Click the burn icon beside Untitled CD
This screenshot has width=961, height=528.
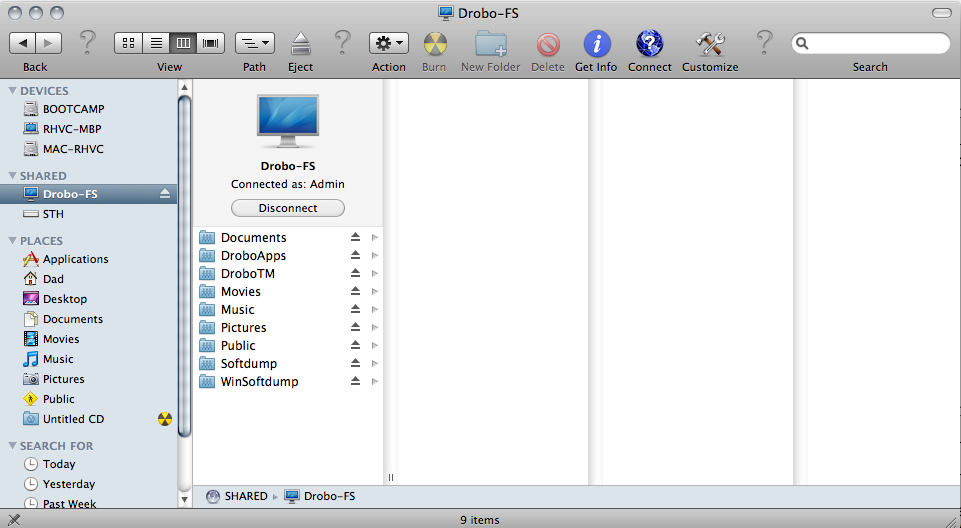coord(165,419)
